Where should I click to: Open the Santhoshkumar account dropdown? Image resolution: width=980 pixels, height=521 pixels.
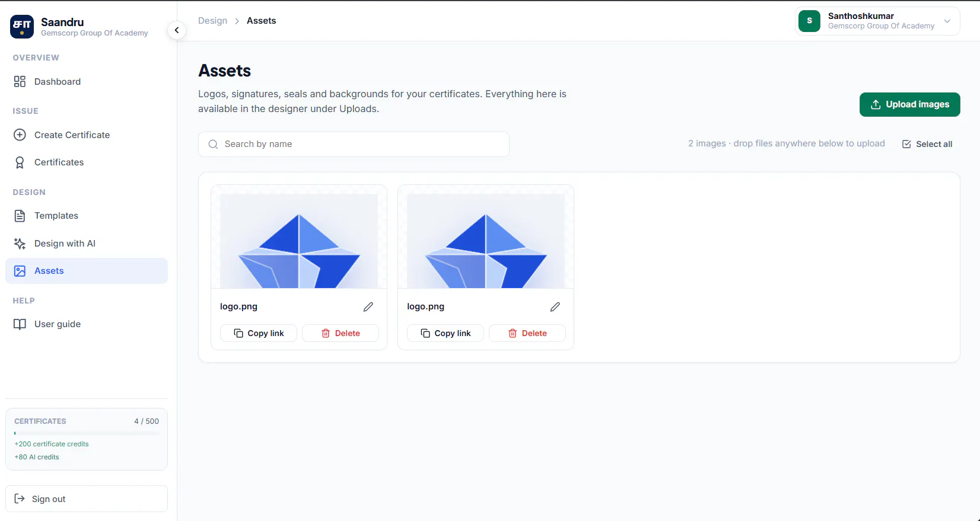click(x=877, y=21)
